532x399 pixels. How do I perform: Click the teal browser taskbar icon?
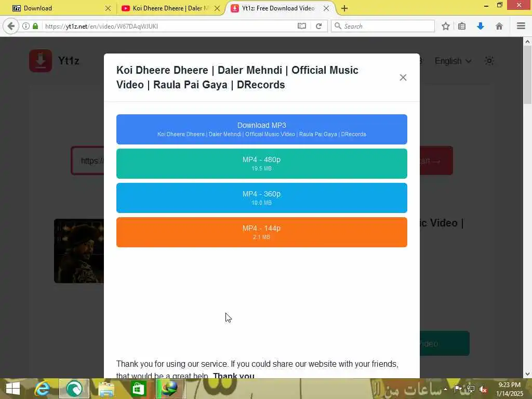click(74, 389)
